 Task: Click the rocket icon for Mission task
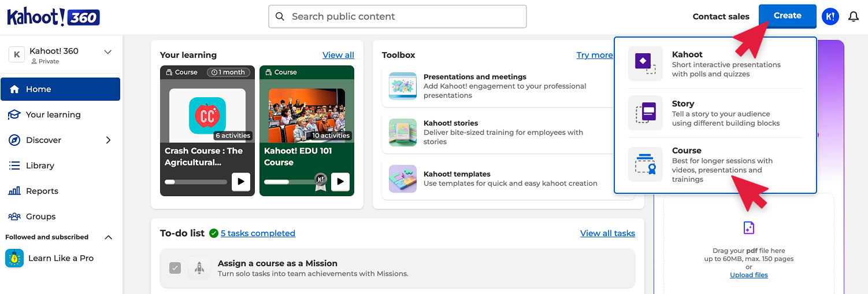click(x=199, y=268)
